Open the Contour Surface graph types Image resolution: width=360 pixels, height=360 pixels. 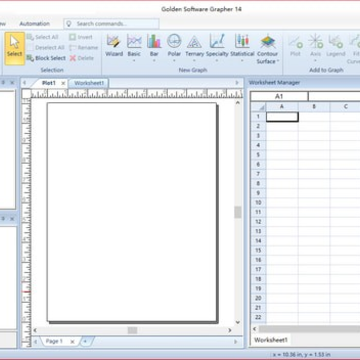(x=268, y=49)
